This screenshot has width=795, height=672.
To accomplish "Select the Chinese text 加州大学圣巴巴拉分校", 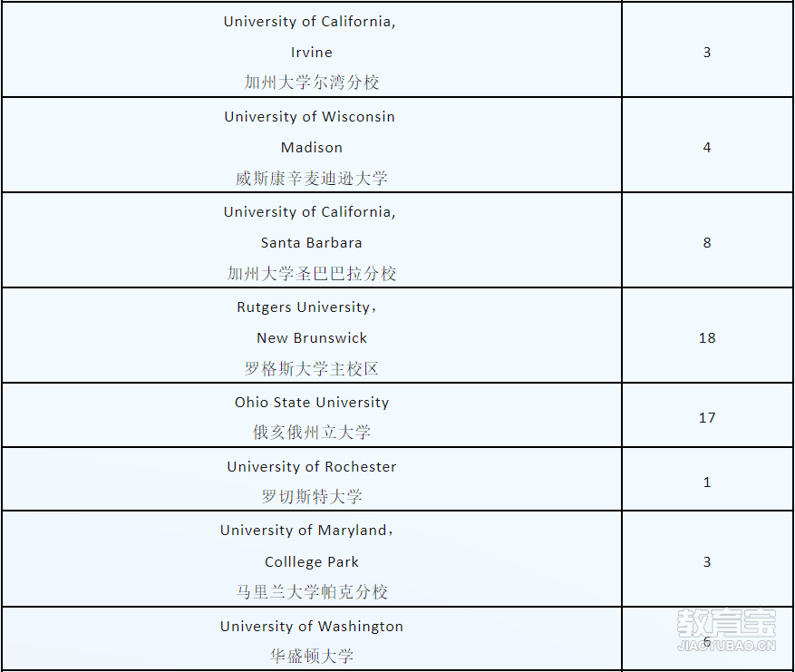I will point(311,273).
